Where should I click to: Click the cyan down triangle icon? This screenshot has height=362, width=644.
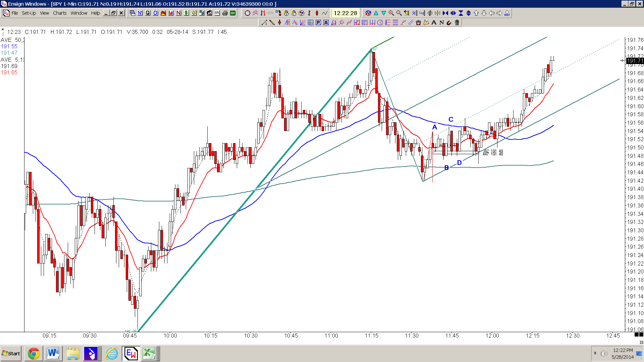coord(384,13)
